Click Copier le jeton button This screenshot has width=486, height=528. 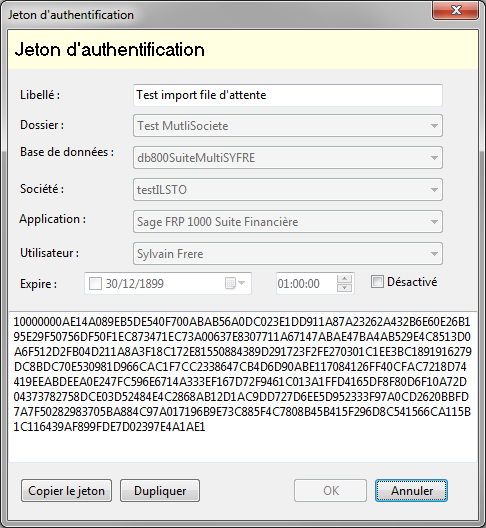click(66, 491)
